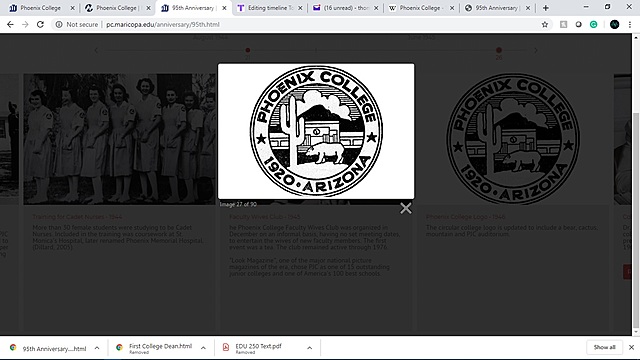The width and height of the screenshot is (640, 360).
Task: Open the Chrome menu with three dots
Action: (630, 24)
